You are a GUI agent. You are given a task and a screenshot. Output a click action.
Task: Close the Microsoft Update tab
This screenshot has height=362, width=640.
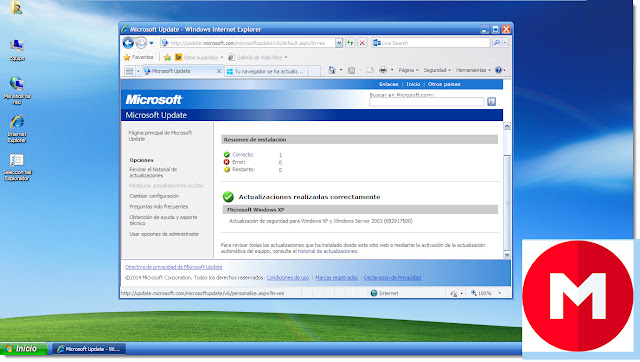(219, 71)
